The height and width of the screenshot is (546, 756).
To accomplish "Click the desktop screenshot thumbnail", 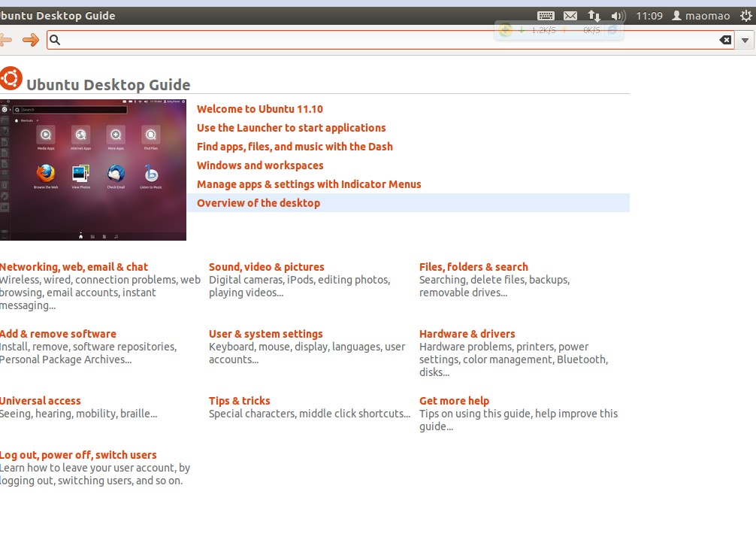I will (93, 170).
